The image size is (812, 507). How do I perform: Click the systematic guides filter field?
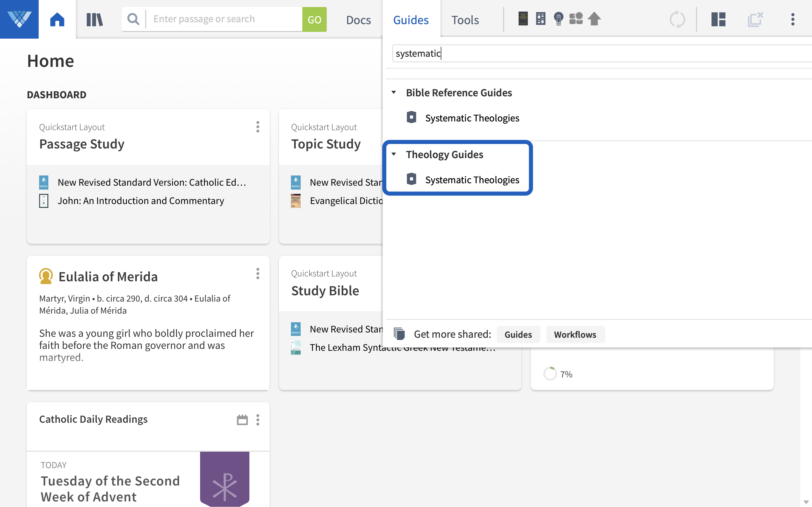(601, 54)
